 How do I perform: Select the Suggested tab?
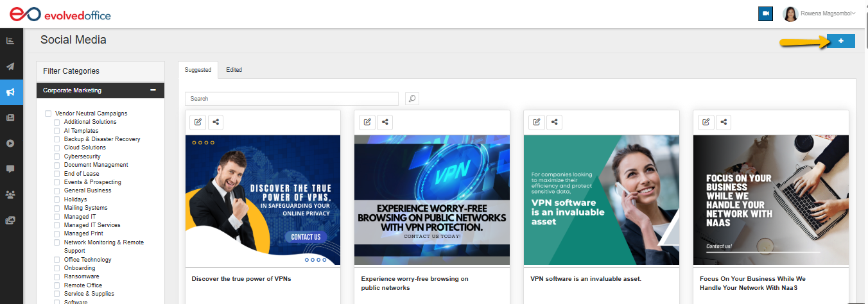coord(198,70)
